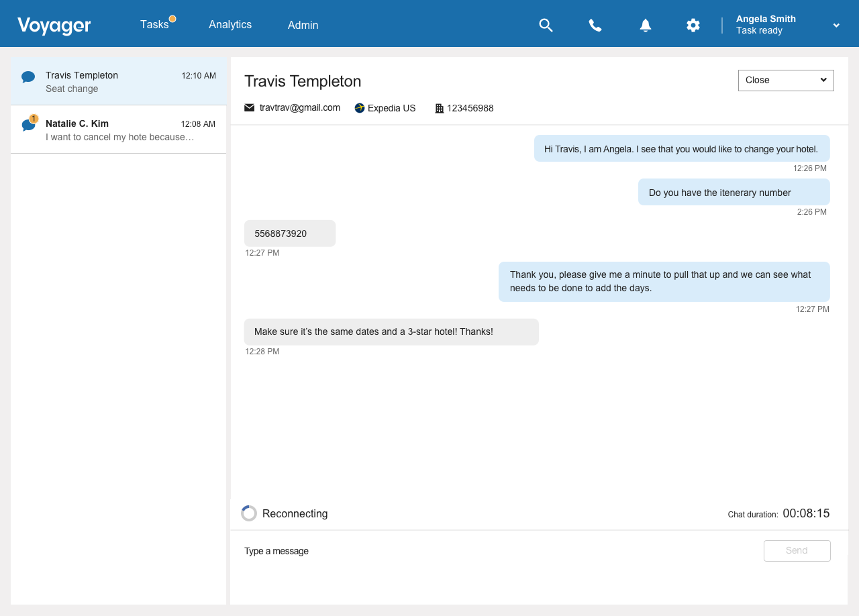The width and height of the screenshot is (859, 616).
Task: Expand the Angela Smith user menu chevron
Action: [836, 25]
